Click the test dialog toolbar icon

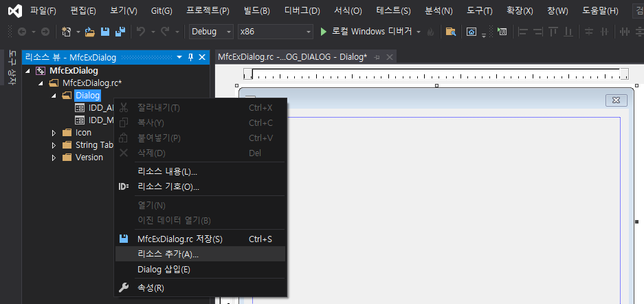502,32
